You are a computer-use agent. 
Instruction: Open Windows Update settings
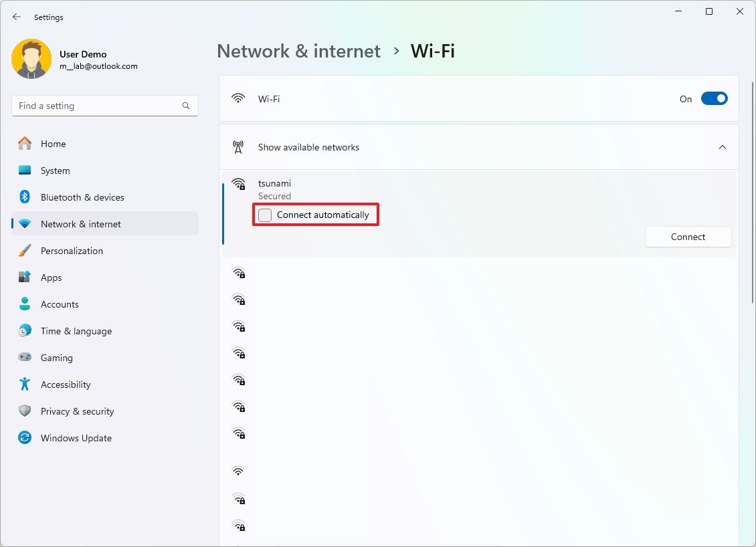(x=76, y=437)
